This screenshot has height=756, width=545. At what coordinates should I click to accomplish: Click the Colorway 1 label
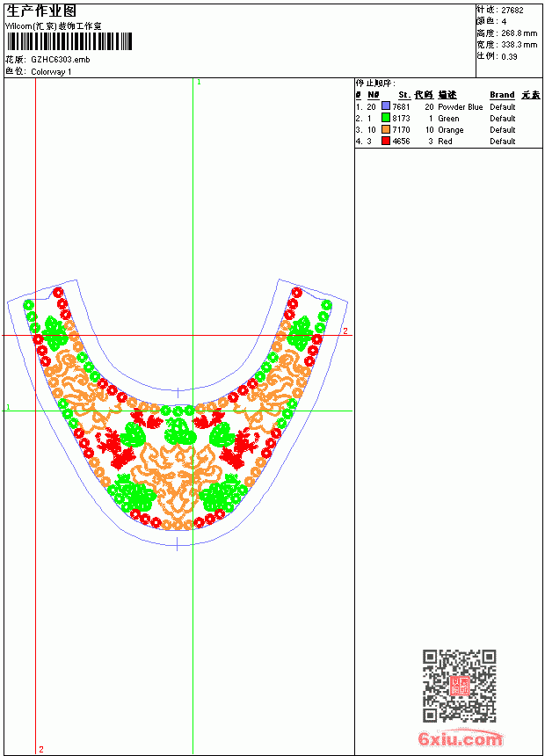coord(51,72)
